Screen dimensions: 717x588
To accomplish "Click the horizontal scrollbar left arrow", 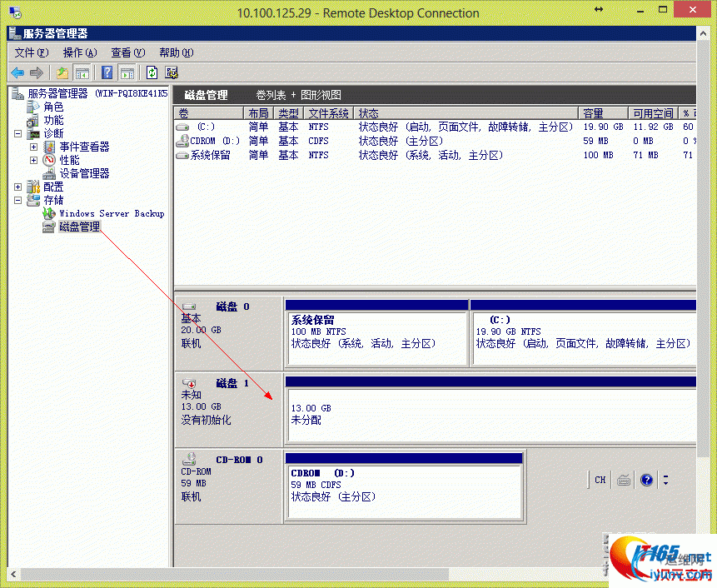I will pos(13,575).
